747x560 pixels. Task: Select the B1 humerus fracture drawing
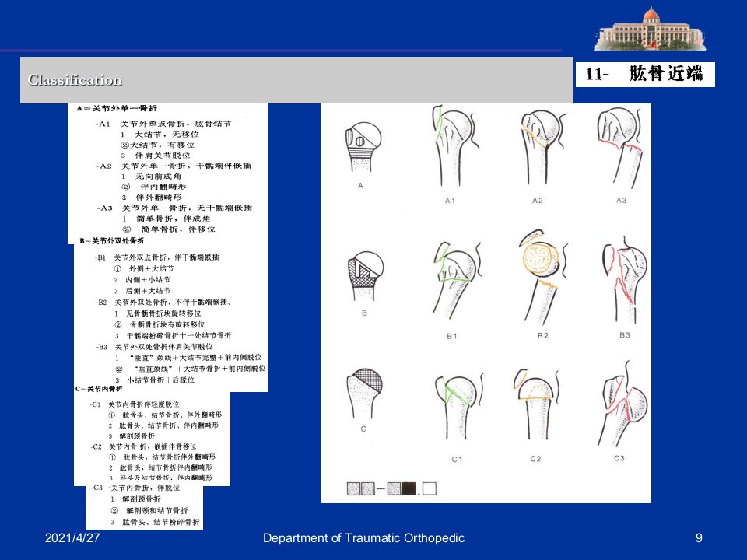[x=457, y=281]
